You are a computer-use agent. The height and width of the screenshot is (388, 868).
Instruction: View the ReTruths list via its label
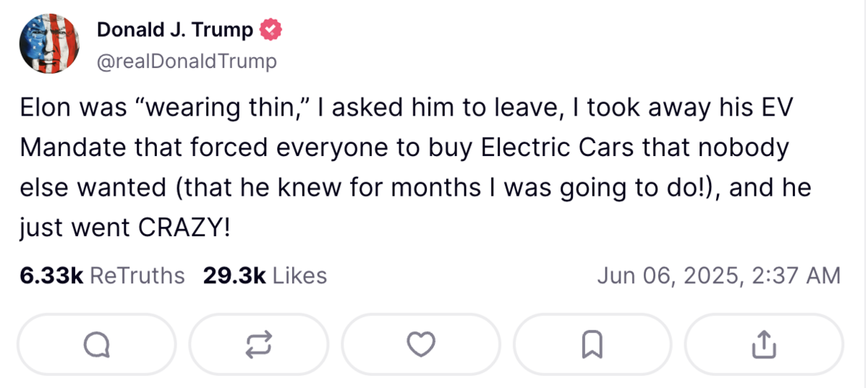137,276
